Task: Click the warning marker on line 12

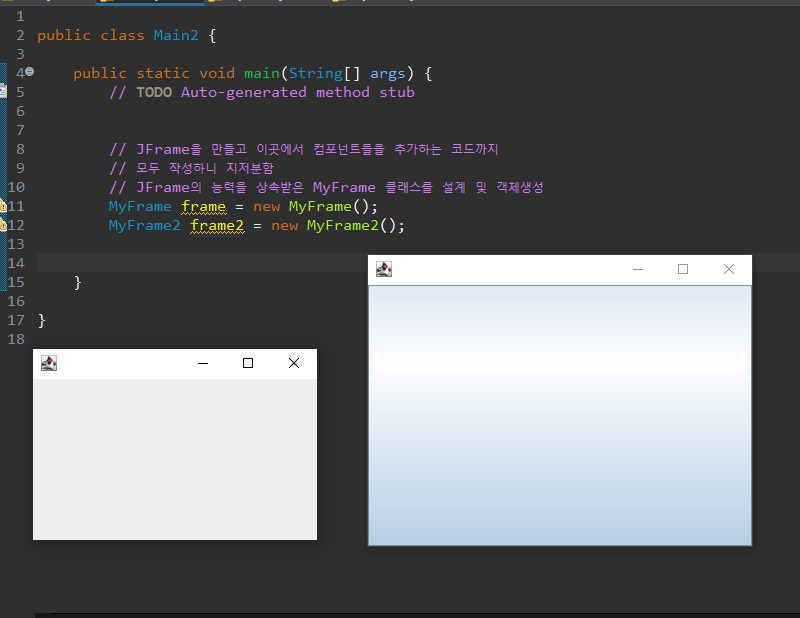Action: [x=3, y=225]
